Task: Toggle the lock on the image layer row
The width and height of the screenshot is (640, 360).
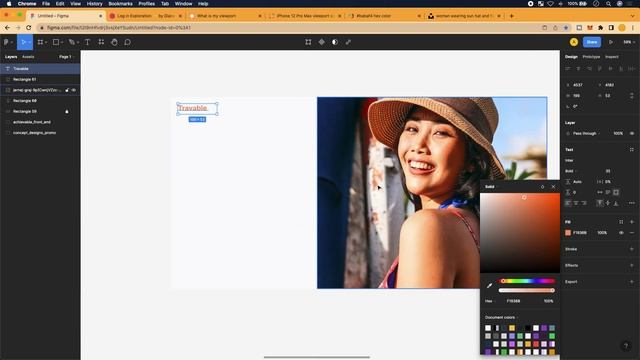Action: point(67,90)
